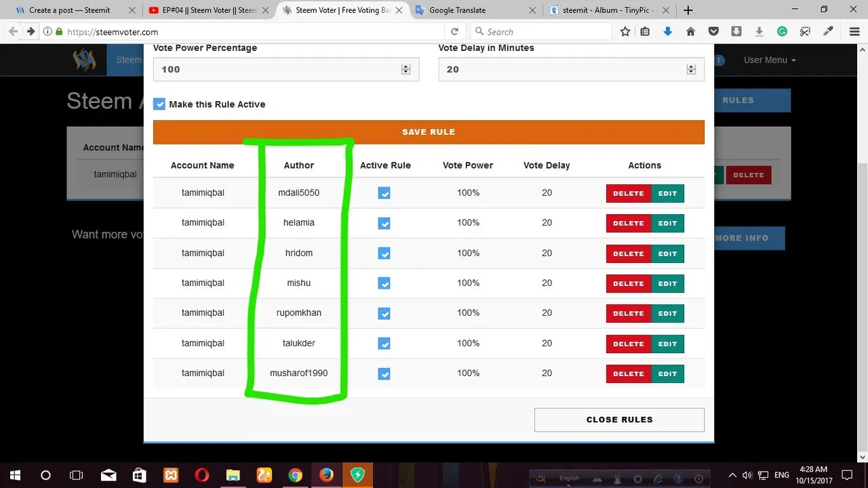Edit the helamia rule

point(668,223)
